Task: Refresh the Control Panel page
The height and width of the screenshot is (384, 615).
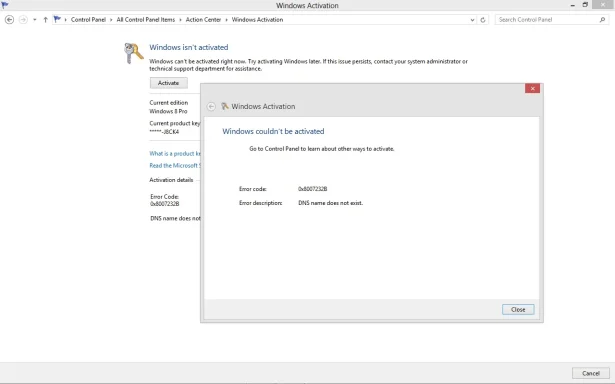Action: (483, 20)
